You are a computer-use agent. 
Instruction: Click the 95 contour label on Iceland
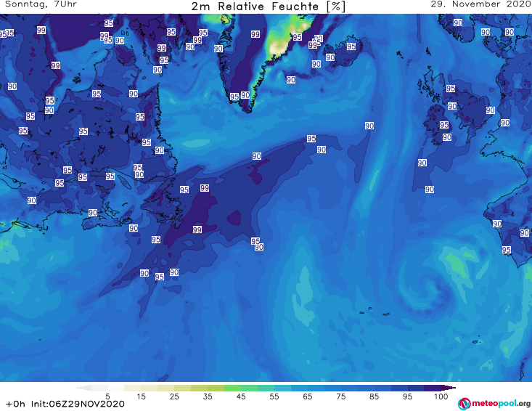[351, 46]
